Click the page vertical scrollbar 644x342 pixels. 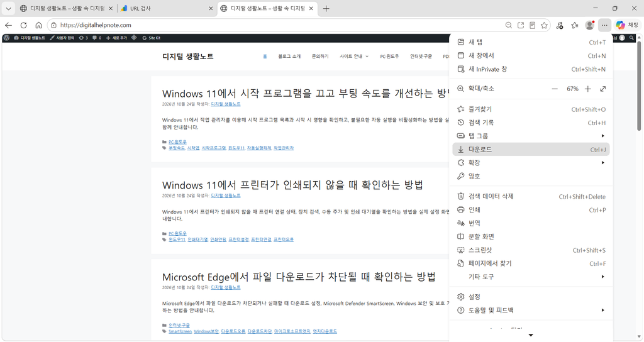coord(640,86)
